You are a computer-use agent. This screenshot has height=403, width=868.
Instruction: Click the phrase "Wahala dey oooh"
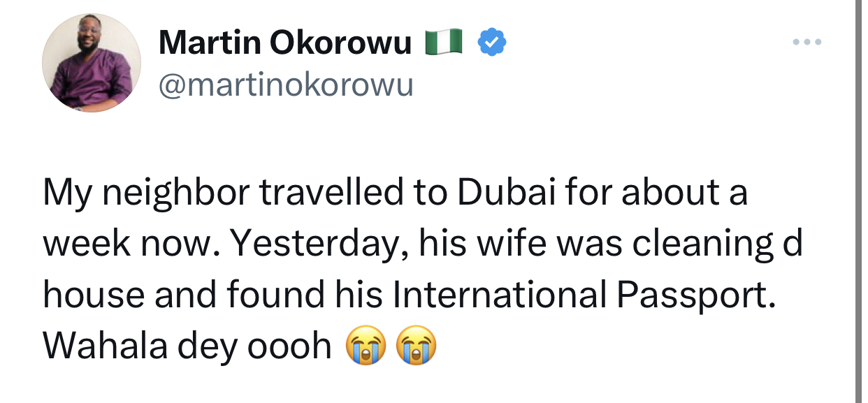(187, 346)
